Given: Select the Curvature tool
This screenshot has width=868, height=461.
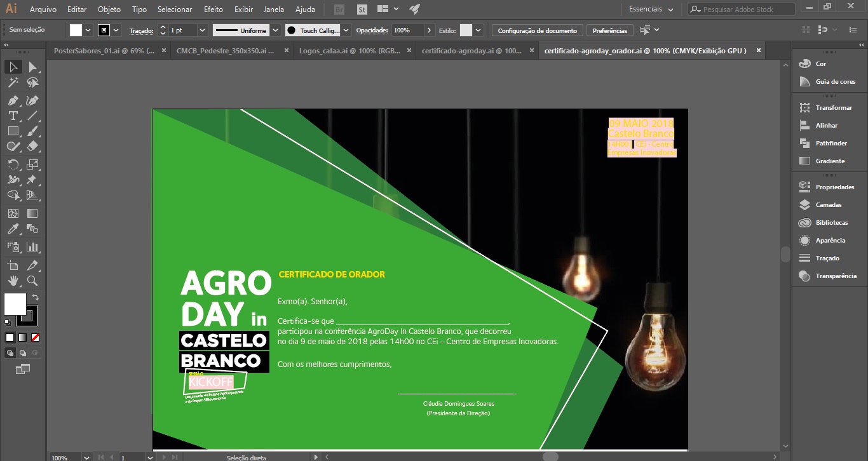Looking at the screenshot, I should pos(32,100).
